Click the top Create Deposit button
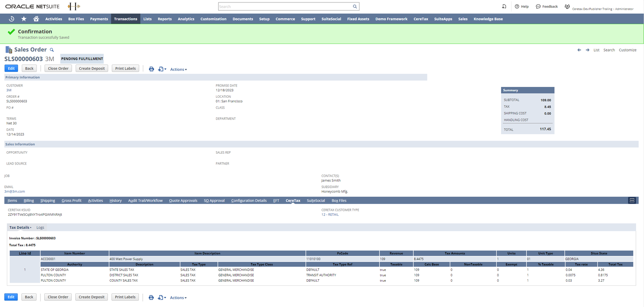 (x=92, y=68)
